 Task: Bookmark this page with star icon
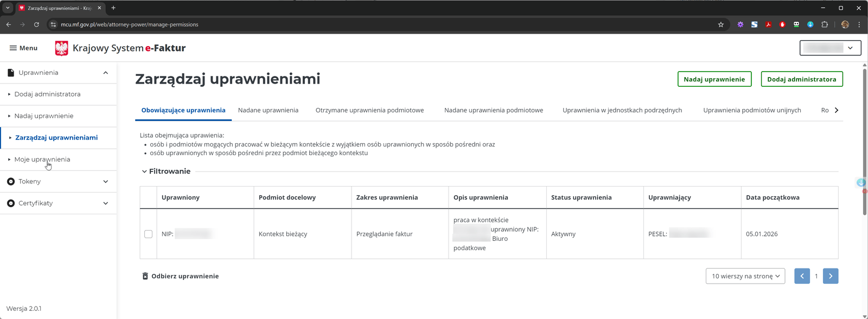(x=720, y=24)
